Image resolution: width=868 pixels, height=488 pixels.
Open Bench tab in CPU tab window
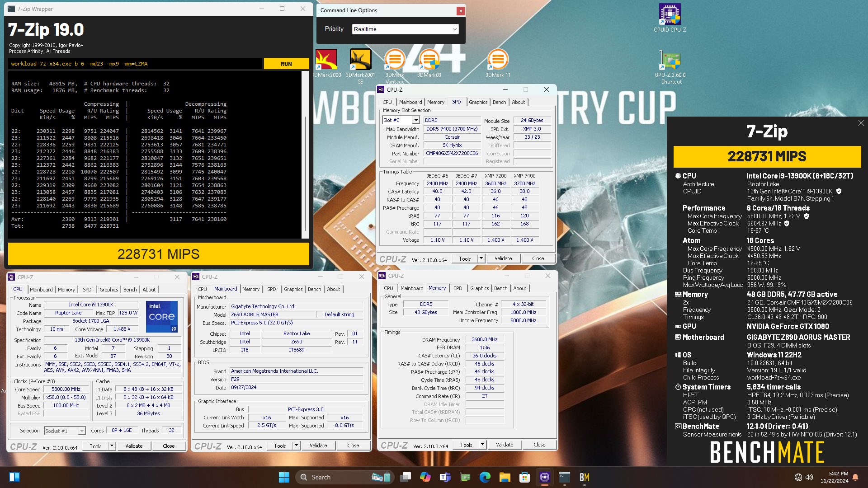click(130, 290)
